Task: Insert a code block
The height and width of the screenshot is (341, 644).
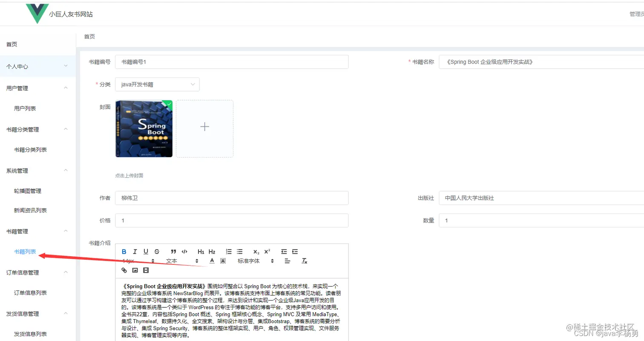Action: 184,252
